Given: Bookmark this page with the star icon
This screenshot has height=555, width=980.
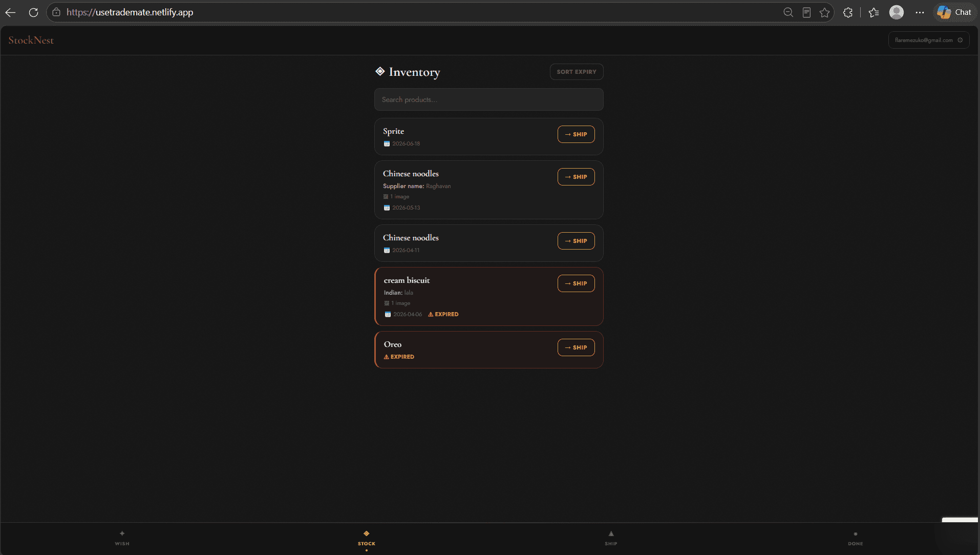Looking at the screenshot, I should click(824, 12).
